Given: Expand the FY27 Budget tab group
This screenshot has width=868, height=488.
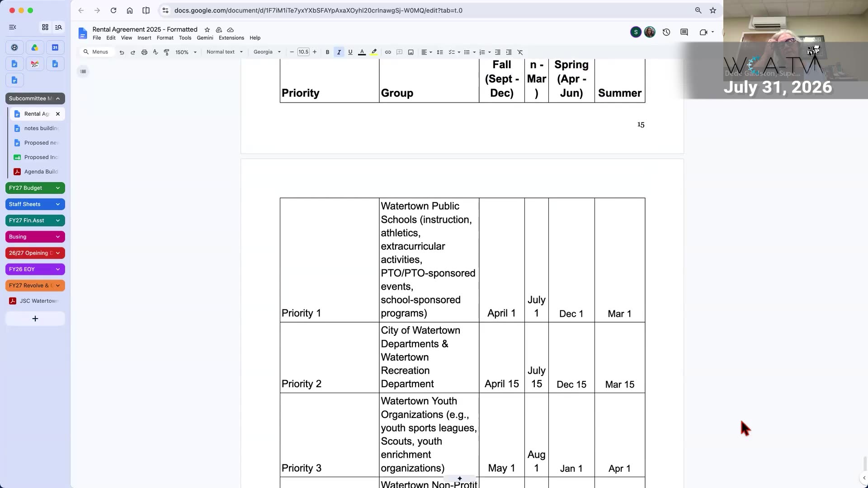Looking at the screenshot, I should pyautogui.click(x=35, y=188).
